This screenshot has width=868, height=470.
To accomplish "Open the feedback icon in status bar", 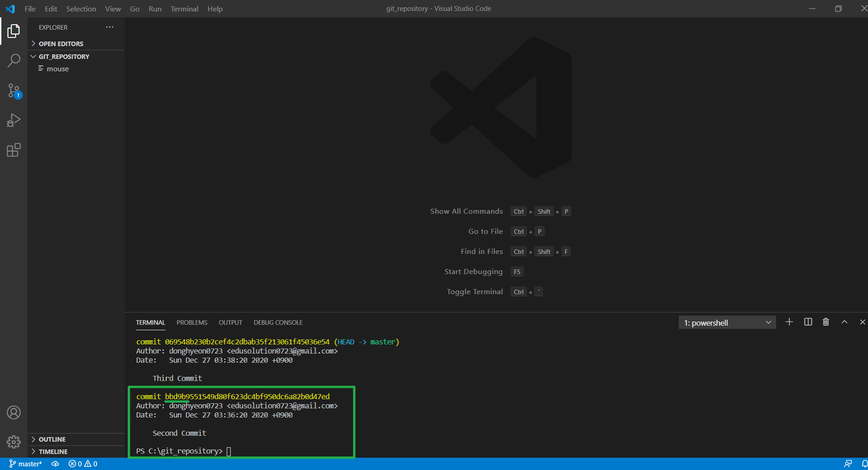I will [x=848, y=464].
